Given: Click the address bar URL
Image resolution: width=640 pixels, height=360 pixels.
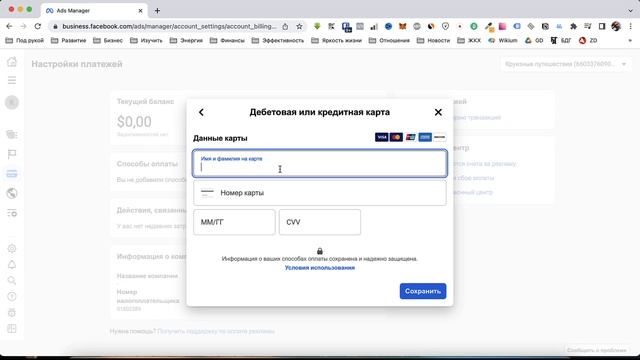Looking at the screenshot, I should [169, 26].
